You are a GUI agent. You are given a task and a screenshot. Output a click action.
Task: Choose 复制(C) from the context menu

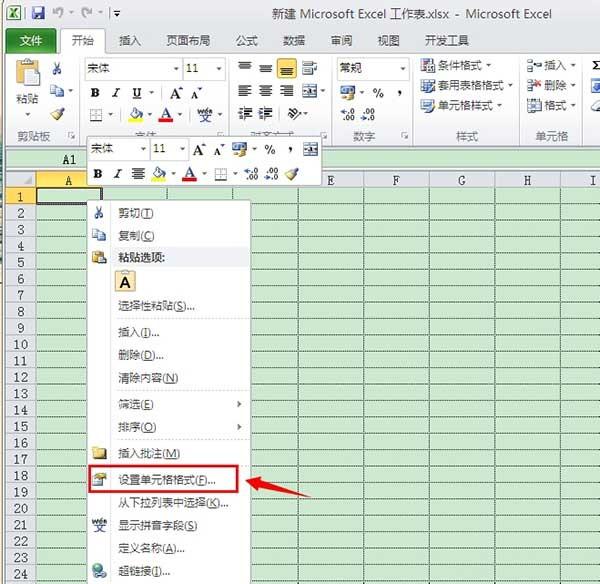pos(136,235)
